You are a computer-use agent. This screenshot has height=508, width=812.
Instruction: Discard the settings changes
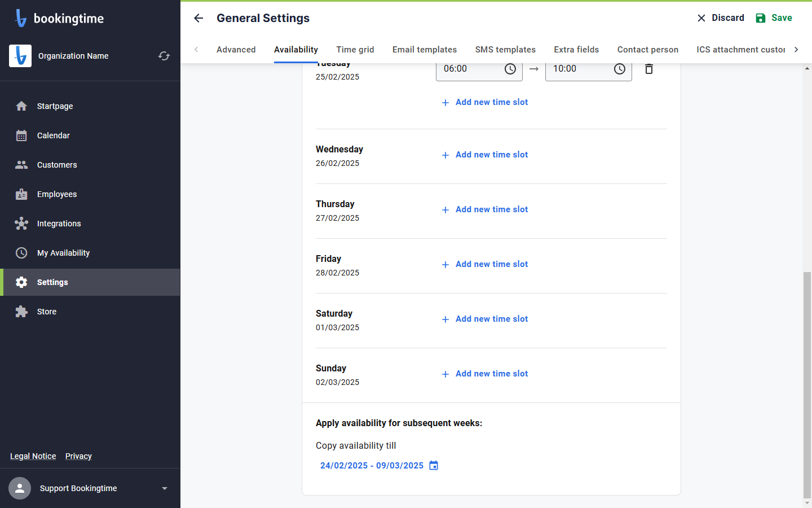[x=721, y=18]
